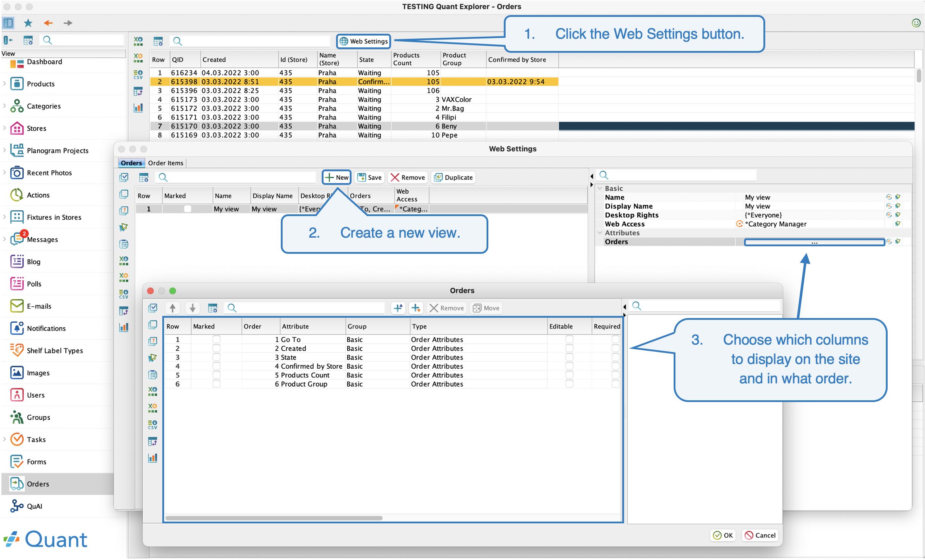The width and height of the screenshot is (925, 560).
Task: Open the Orders attribute ellipsis field
Action: coord(814,242)
